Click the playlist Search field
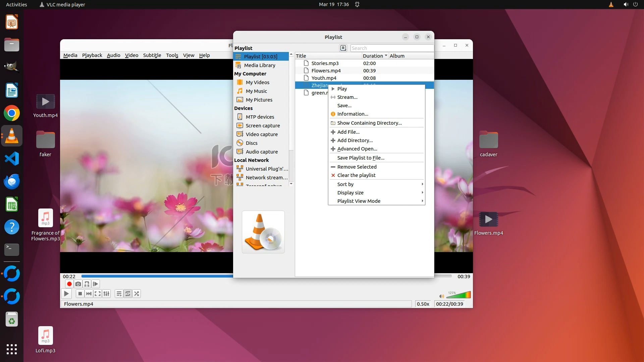The image size is (644, 362). [x=391, y=48]
